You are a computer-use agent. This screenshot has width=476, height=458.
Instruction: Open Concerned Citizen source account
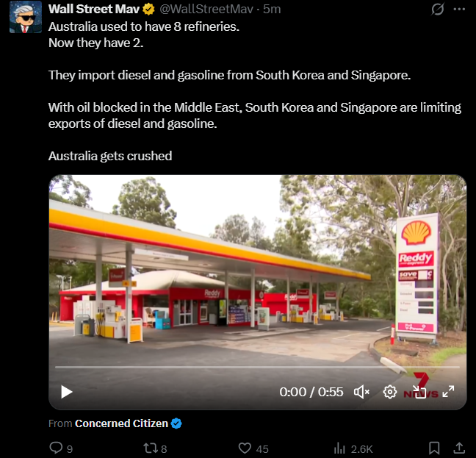coord(121,423)
